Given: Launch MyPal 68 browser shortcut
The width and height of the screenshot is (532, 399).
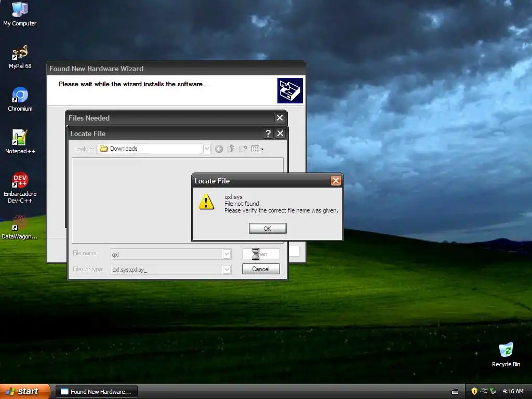Looking at the screenshot, I should point(20,57).
